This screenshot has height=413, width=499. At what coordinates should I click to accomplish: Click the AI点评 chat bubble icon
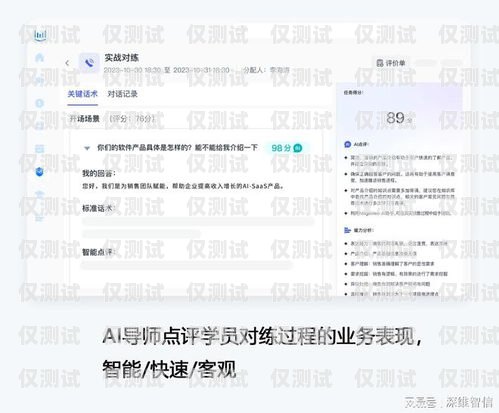(347, 144)
